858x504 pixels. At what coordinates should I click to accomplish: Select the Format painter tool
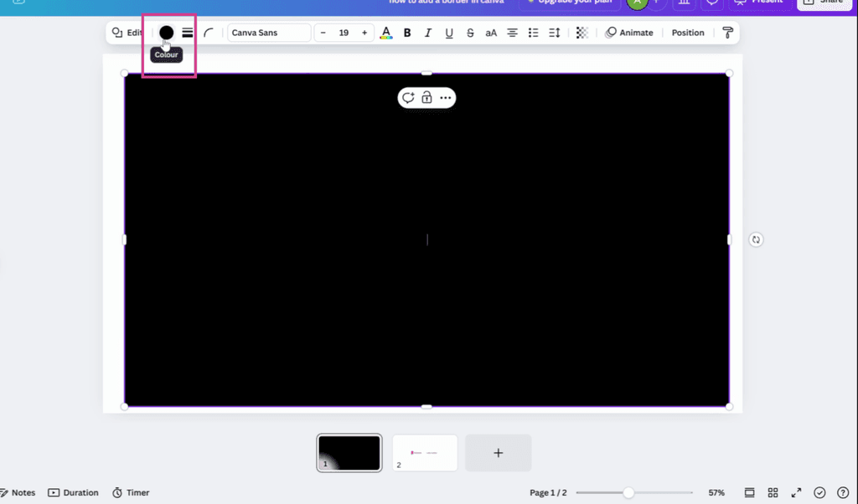[x=727, y=32]
